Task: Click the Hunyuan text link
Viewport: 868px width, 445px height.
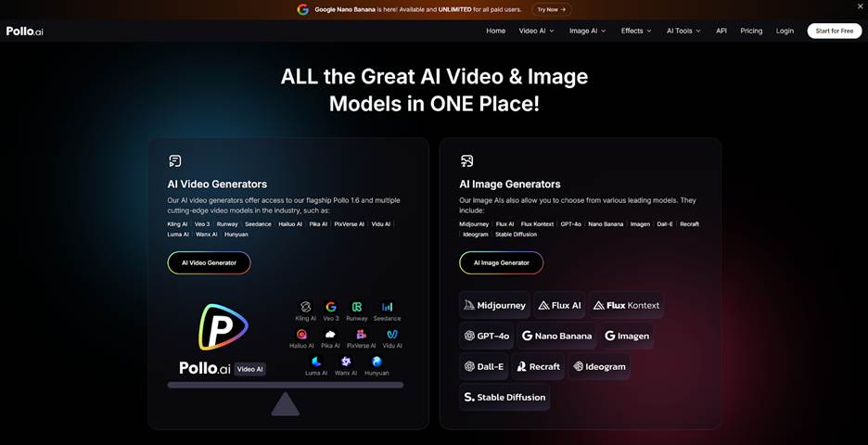Action: (236, 235)
